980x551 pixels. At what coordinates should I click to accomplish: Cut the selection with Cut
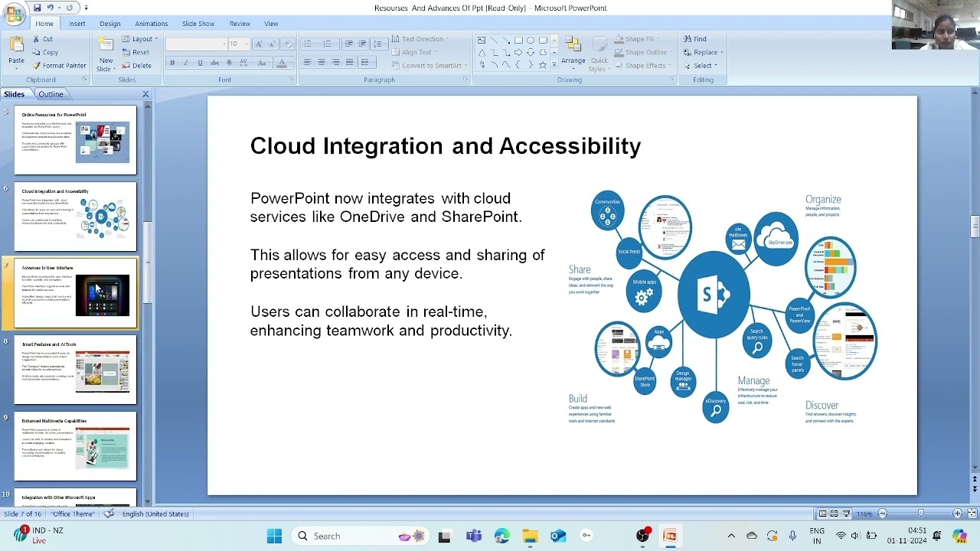[x=43, y=39]
